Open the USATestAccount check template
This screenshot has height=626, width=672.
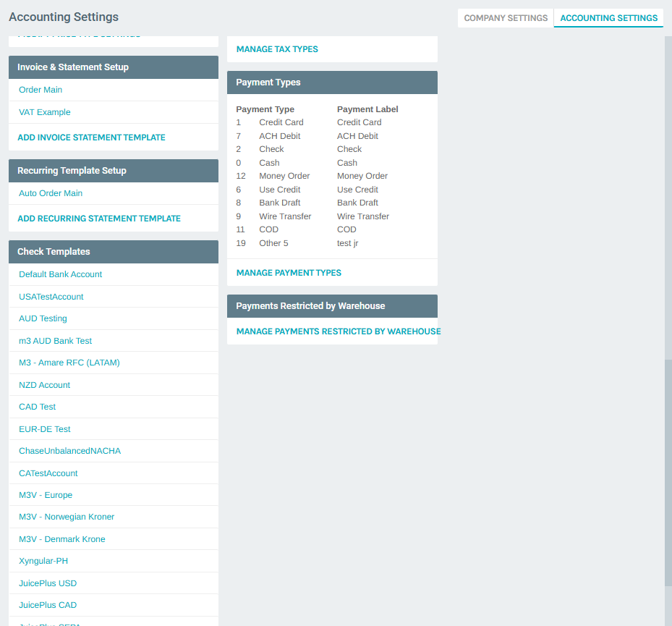[x=51, y=296]
